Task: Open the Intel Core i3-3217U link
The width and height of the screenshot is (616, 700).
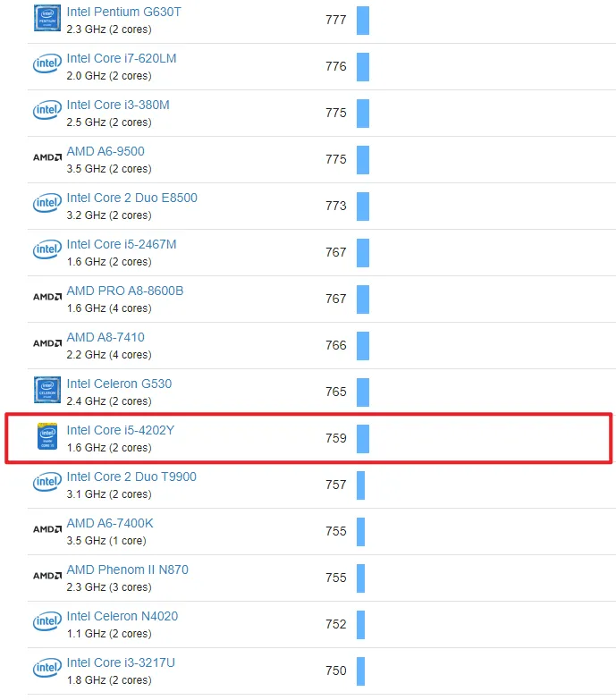Action: [x=120, y=663]
